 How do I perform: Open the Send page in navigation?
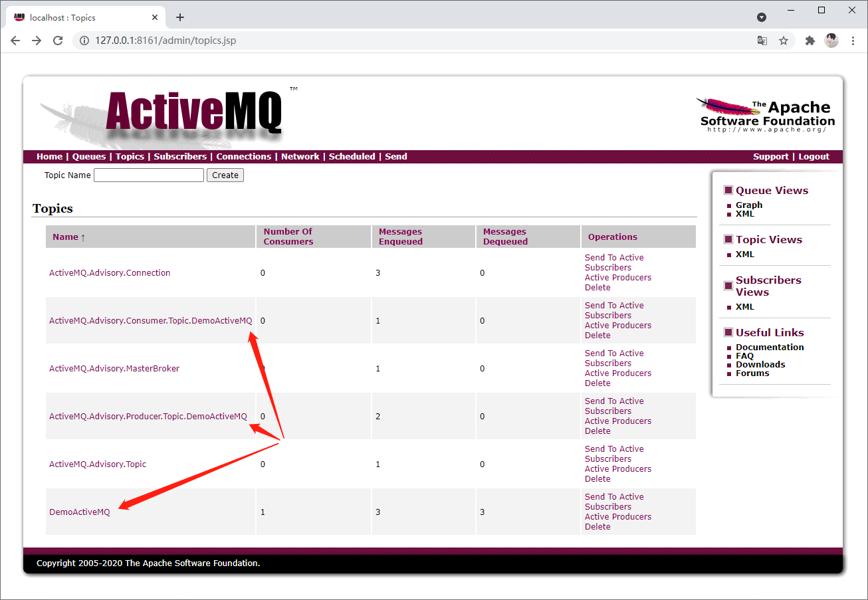pyautogui.click(x=396, y=157)
